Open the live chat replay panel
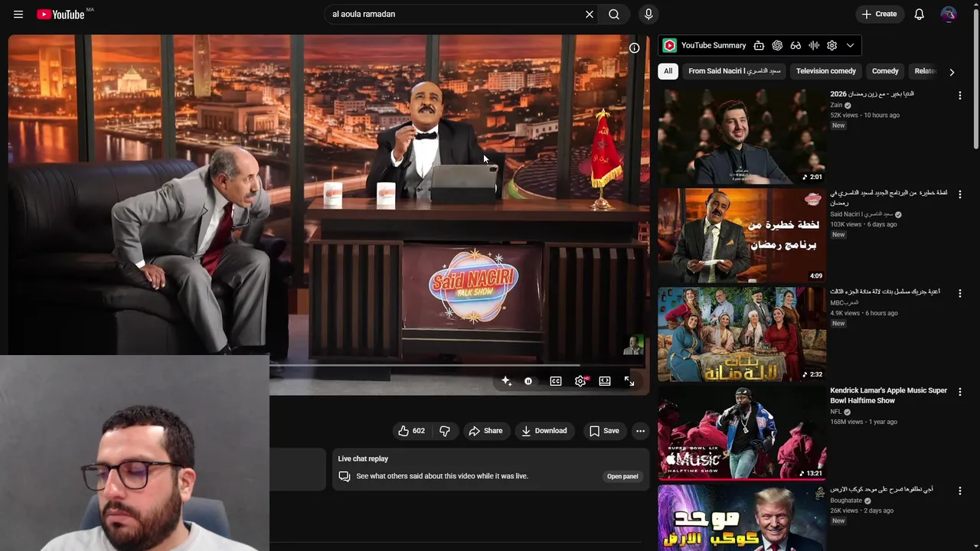Image resolution: width=980 pixels, height=551 pixels. pyautogui.click(x=622, y=476)
